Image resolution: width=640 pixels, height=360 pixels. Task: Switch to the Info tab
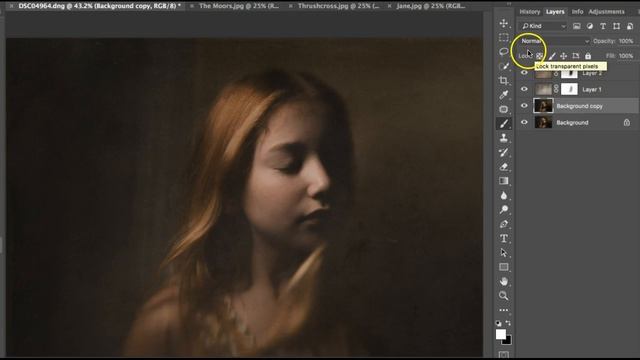(x=577, y=12)
